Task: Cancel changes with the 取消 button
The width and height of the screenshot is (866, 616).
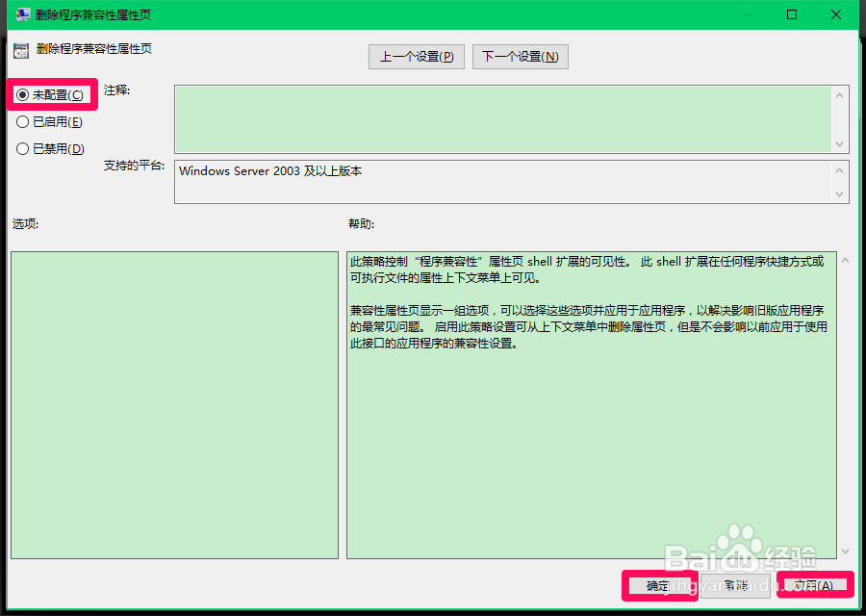Action: pyautogui.click(x=736, y=585)
